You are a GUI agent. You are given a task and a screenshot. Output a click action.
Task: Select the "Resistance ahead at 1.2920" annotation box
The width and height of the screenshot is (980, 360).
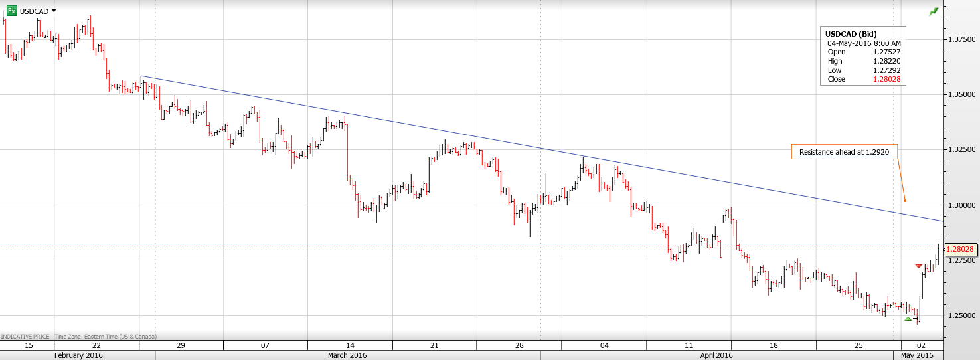click(x=844, y=152)
